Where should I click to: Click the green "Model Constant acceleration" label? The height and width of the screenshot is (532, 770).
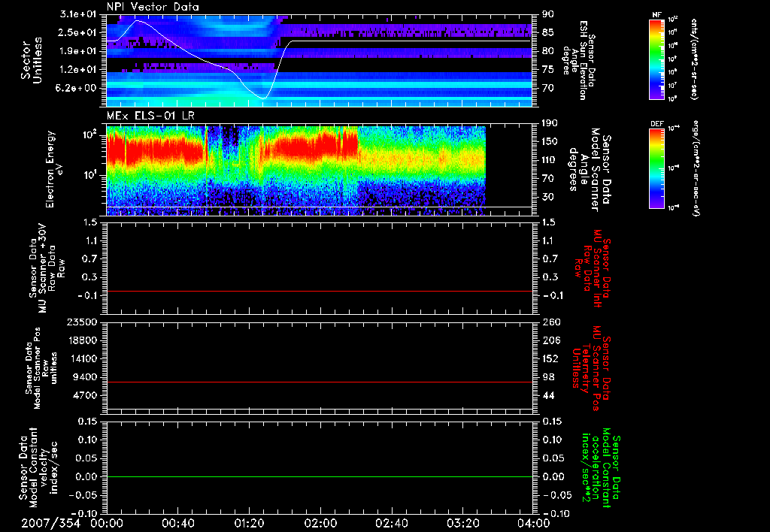point(601,467)
